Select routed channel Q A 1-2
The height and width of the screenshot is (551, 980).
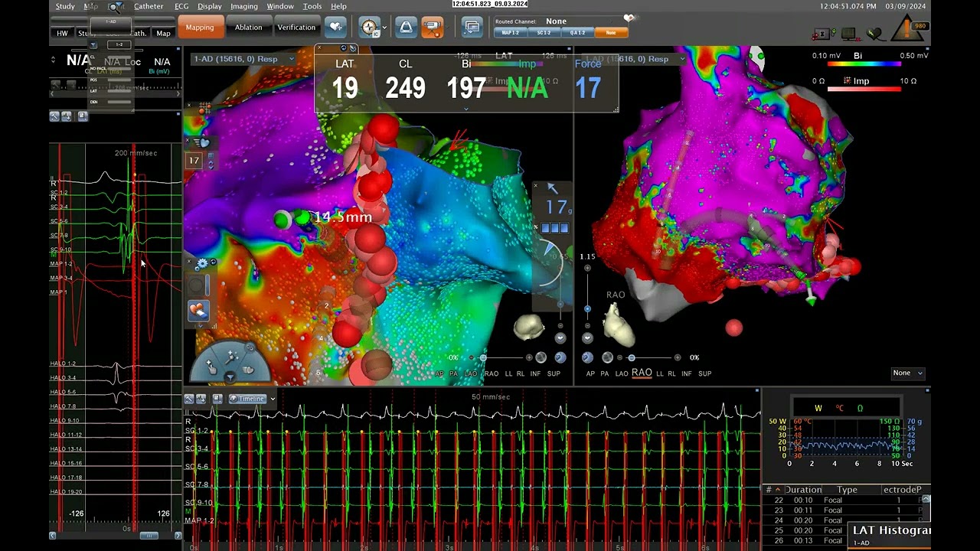(577, 33)
